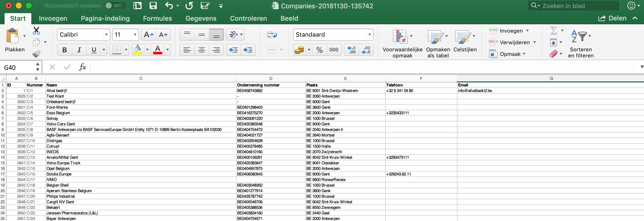This screenshot has height=221, width=644.
Task: Click the Format Painter brush icon
Action: pyautogui.click(x=36, y=54)
